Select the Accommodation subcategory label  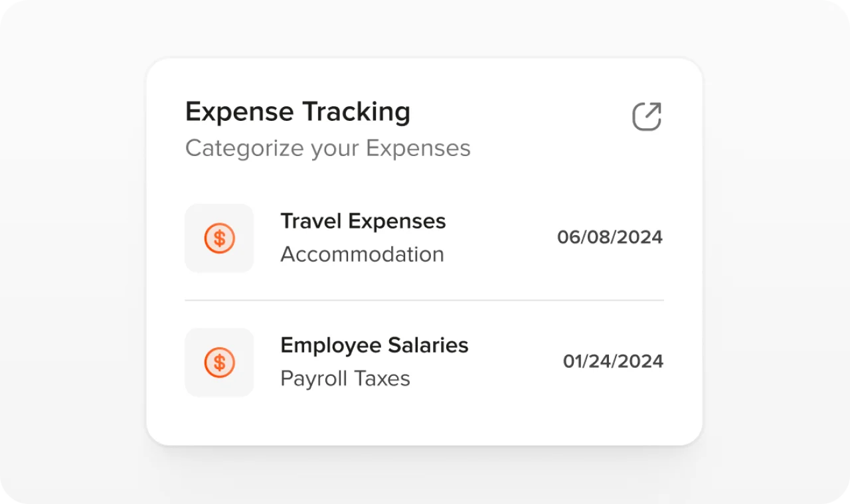[x=362, y=254]
